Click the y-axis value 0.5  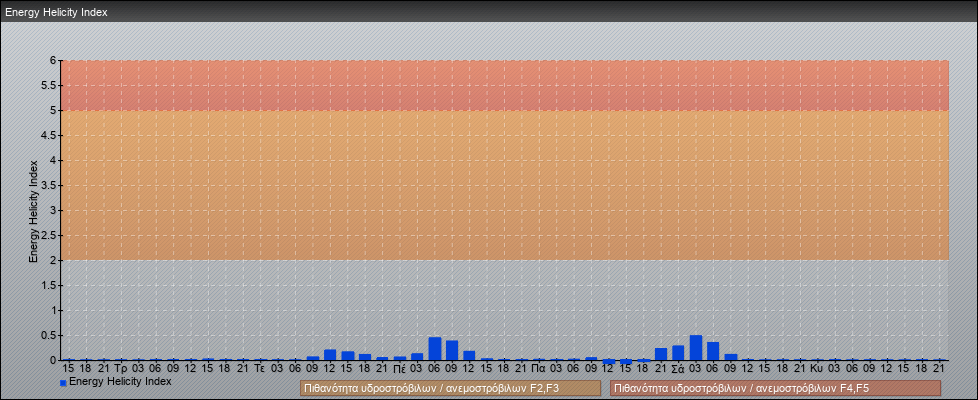pyautogui.click(x=50, y=335)
